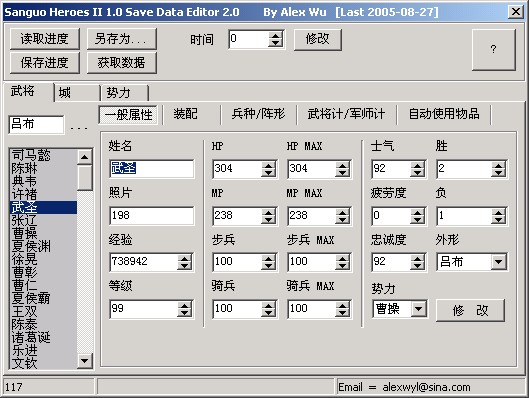Click the 照片 input field showing 198
The height and width of the screenshot is (398, 529).
(152, 216)
